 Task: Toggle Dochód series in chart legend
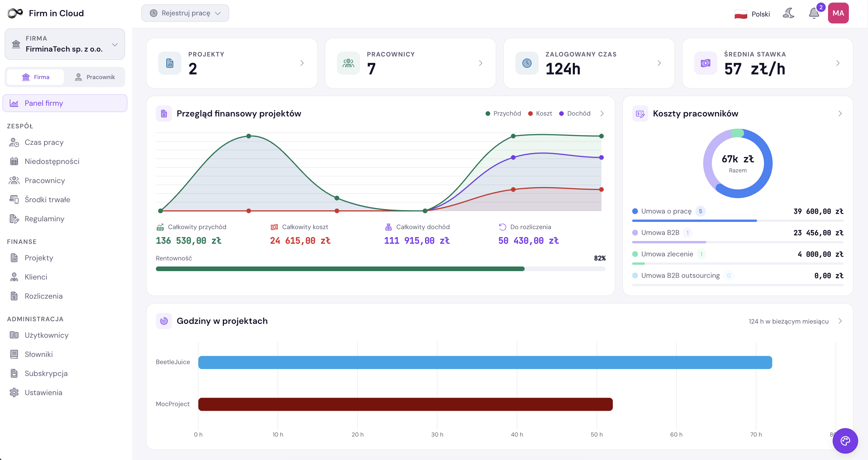575,114
